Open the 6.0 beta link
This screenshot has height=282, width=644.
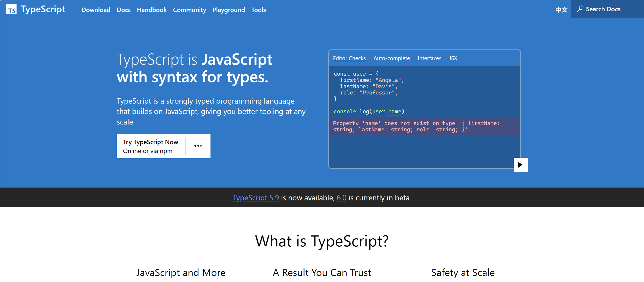pyautogui.click(x=342, y=198)
